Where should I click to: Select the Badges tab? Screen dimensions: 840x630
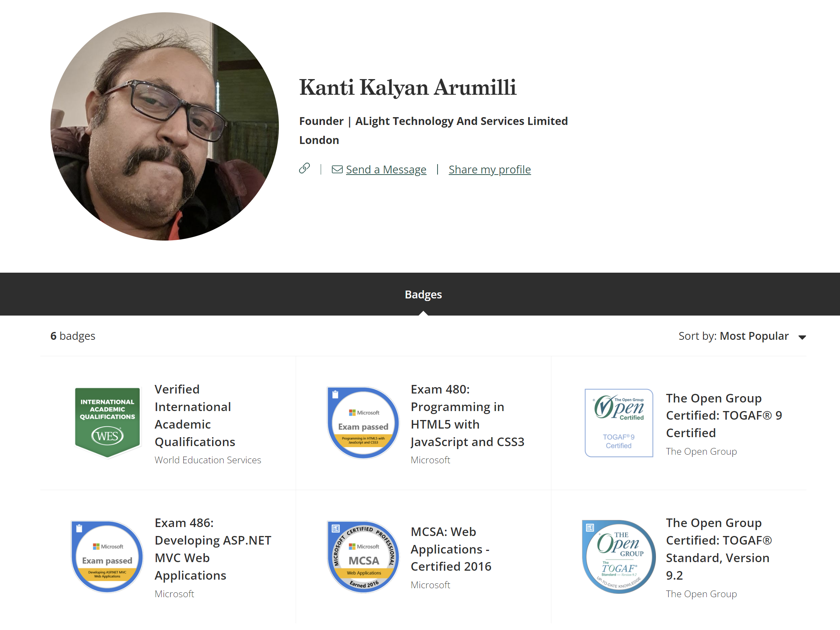[423, 295]
